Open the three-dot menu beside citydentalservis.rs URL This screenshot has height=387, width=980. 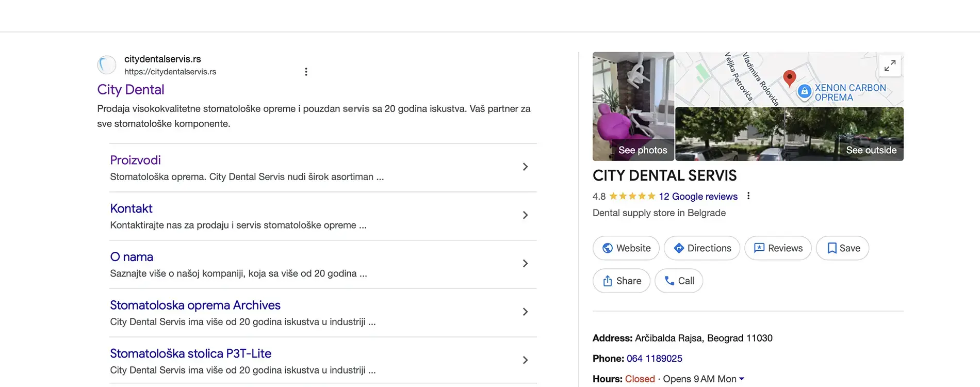pos(306,72)
